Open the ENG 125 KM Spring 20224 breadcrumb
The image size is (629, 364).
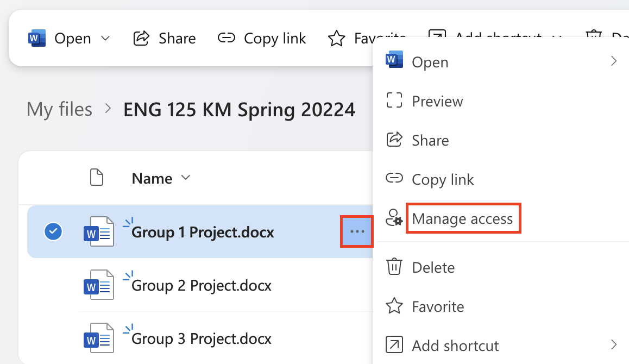(x=239, y=109)
